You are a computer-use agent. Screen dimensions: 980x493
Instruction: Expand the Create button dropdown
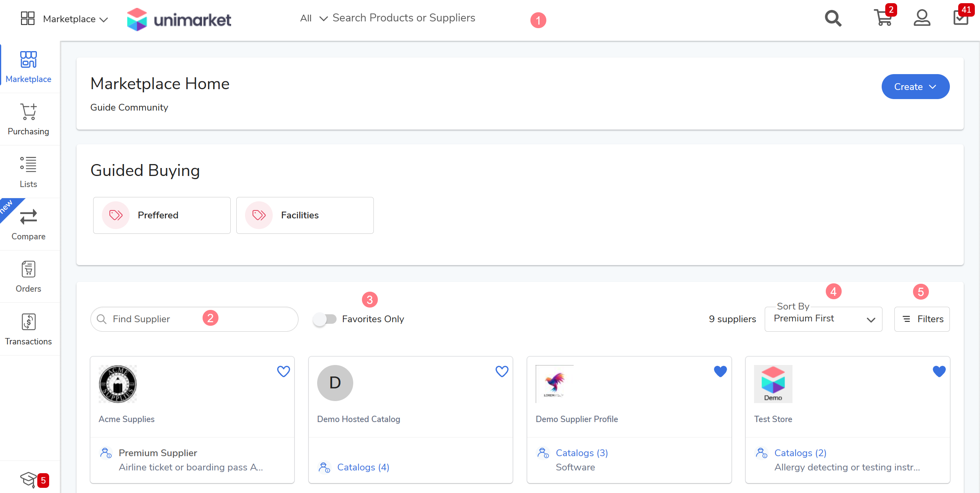point(915,87)
